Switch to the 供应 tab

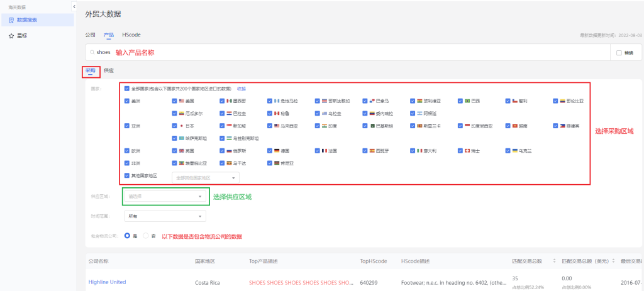[x=109, y=71]
